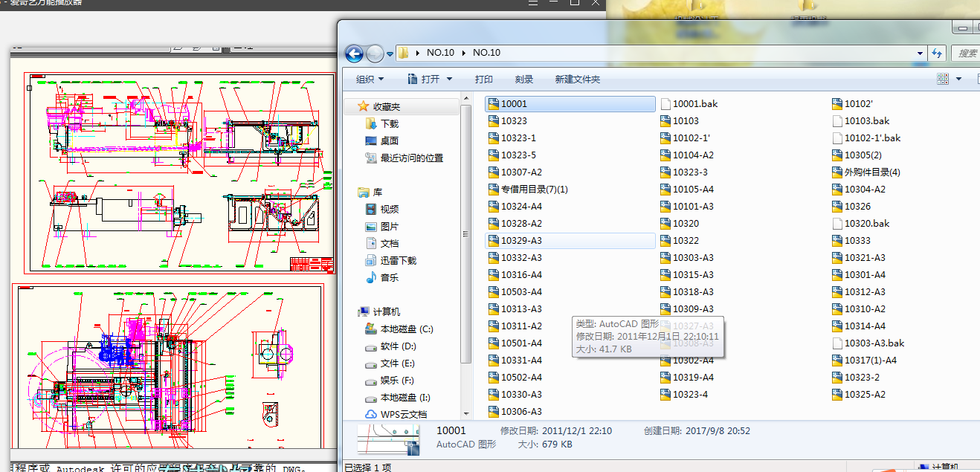Open WPS云文档 in navigation pane
This screenshot has height=472, width=980.
(396, 415)
